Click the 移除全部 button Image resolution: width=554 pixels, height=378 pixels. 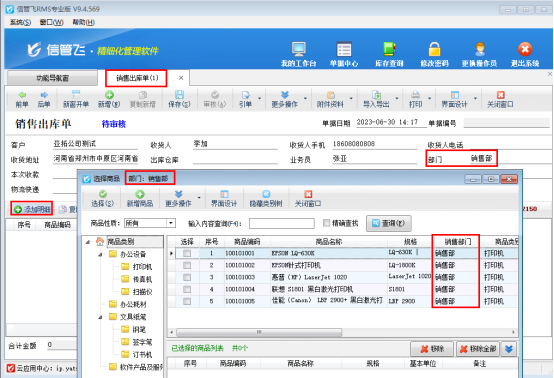tap(478, 349)
